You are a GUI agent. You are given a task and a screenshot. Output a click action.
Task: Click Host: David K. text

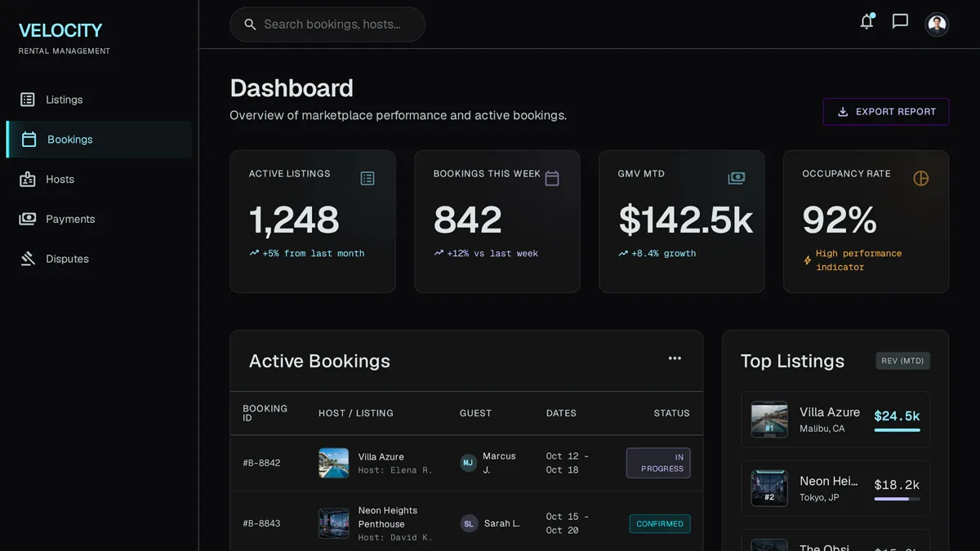click(x=395, y=537)
